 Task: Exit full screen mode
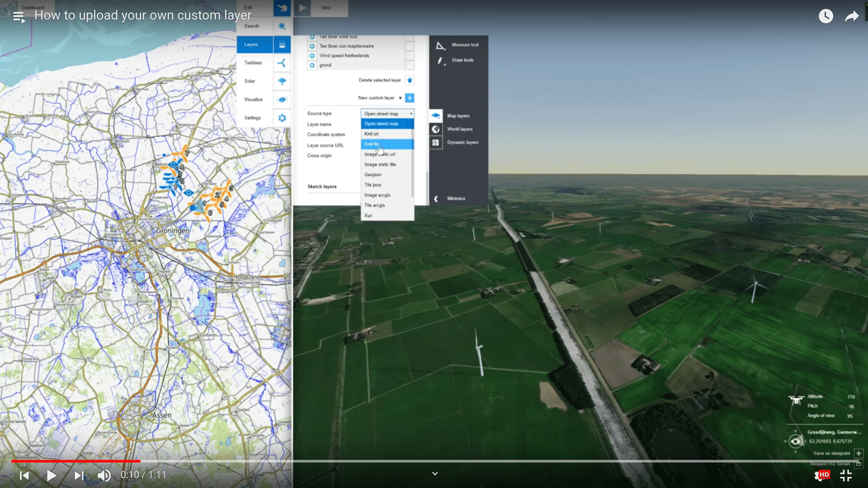846,475
